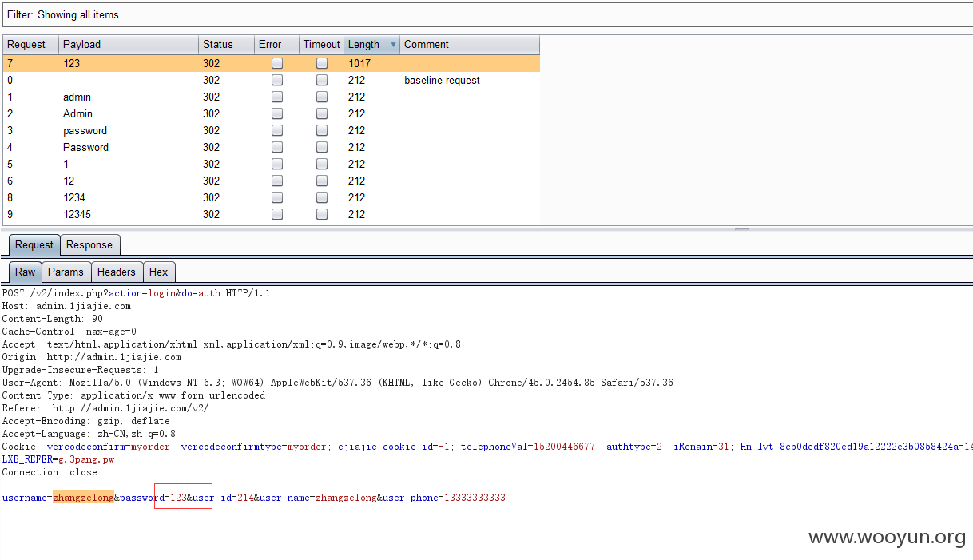Toggle Timeout checkbox for payload Password
Viewport: 973px width, 560px height.
pyautogui.click(x=322, y=147)
